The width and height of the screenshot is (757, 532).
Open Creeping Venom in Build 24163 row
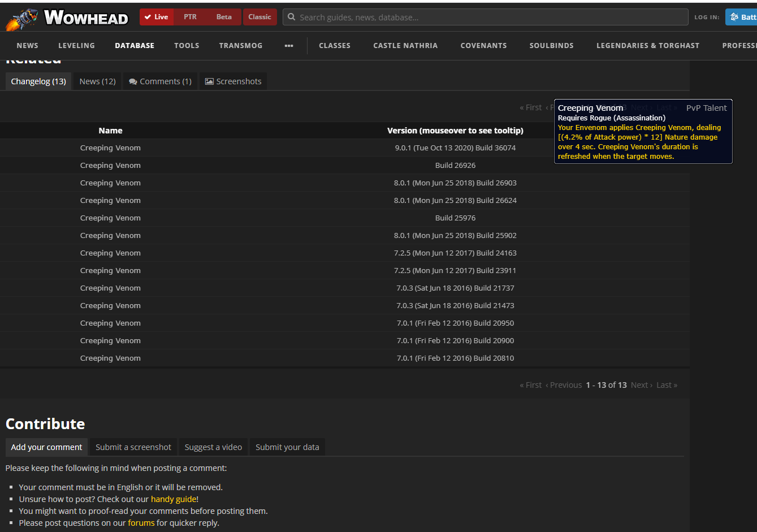click(110, 253)
